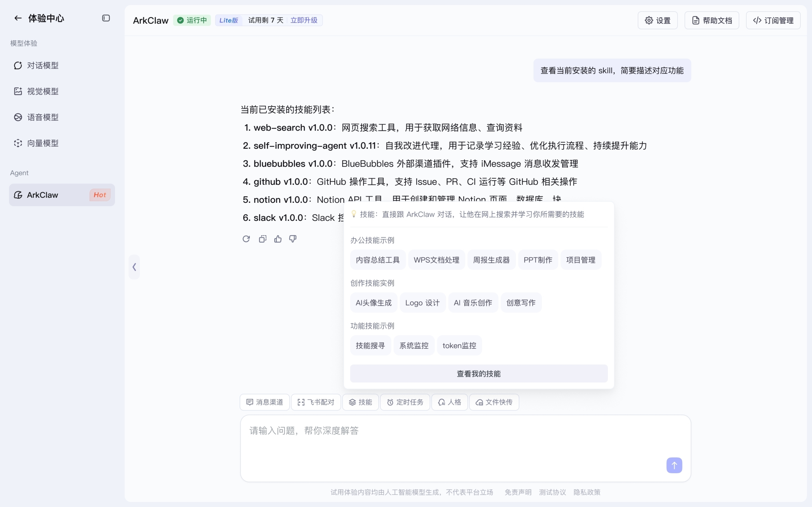The height and width of the screenshot is (507, 812).
Task: Open 定时任务 scheduled tasks tool
Action: tap(405, 402)
